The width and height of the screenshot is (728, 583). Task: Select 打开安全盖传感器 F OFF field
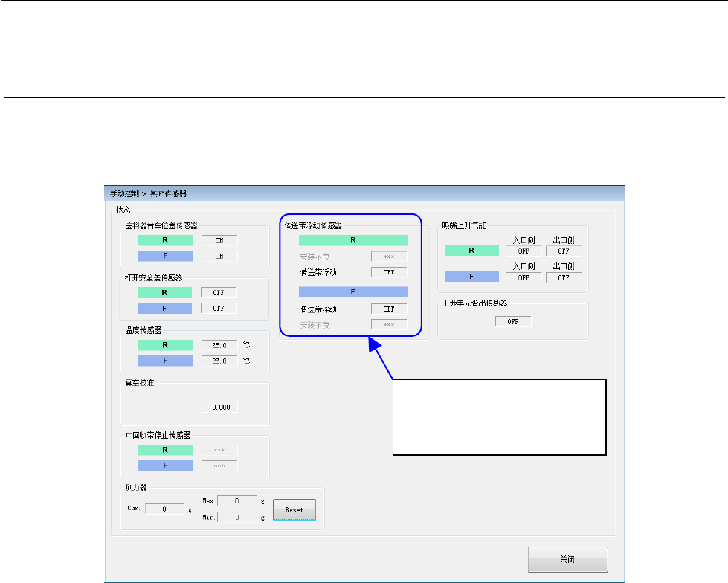tap(219, 308)
